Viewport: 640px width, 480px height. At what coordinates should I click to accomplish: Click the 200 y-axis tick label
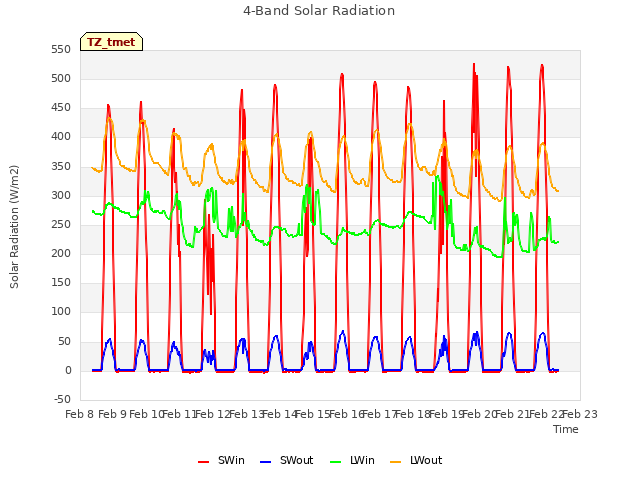pyautogui.click(x=61, y=253)
